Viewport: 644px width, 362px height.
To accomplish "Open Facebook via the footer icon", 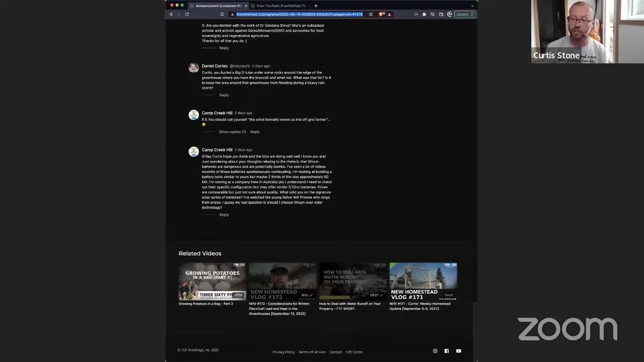I will [446, 351].
